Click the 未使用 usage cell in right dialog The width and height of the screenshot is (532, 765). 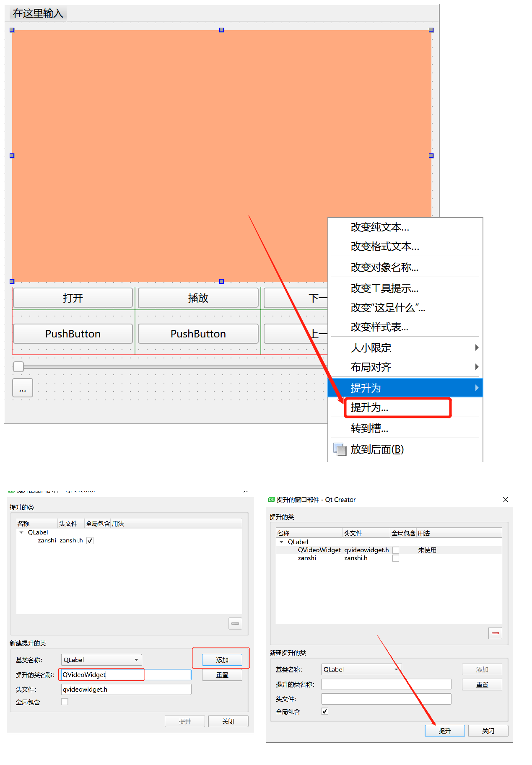pyautogui.click(x=427, y=550)
